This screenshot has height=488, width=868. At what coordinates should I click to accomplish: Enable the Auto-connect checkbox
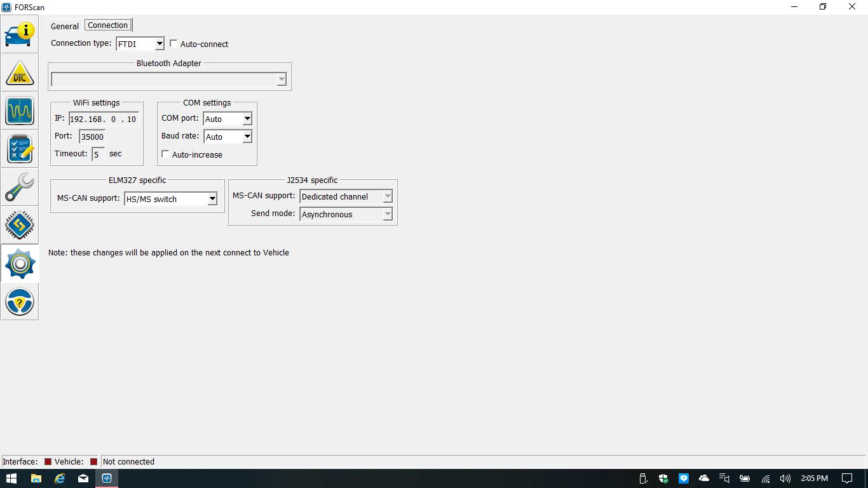pyautogui.click(x=173, y=44)
